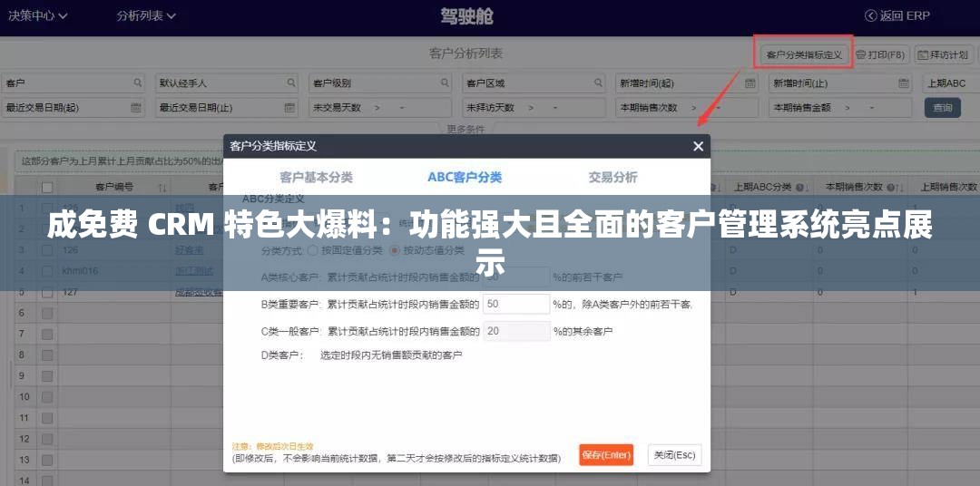Screen dimensions: 980x486
Task: Click the 默认经手人 filter input field
Action: click(227, 83)
